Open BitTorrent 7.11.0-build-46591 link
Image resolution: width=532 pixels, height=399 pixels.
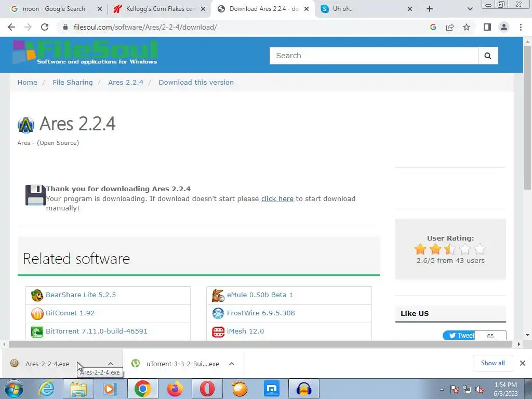(97, 331)
